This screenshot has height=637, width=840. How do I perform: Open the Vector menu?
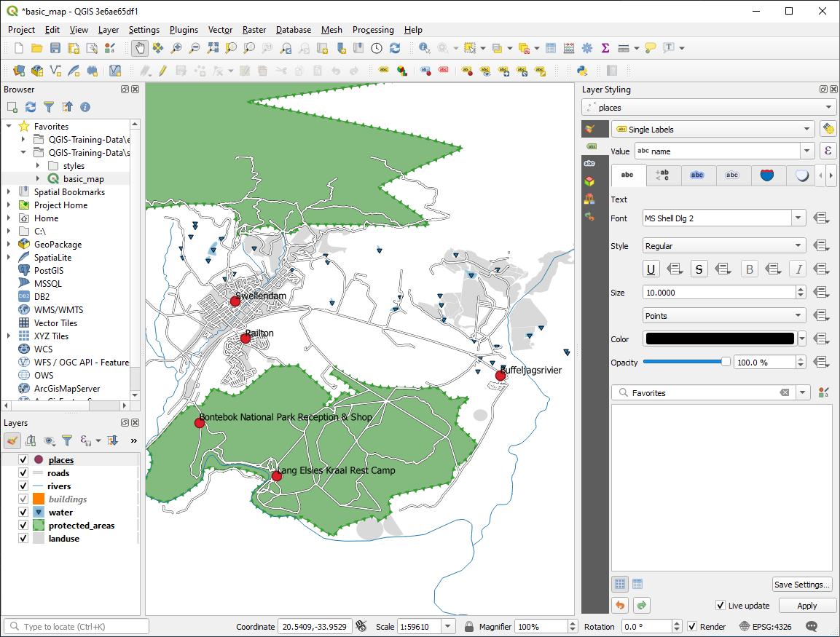[x=220, y=30]
